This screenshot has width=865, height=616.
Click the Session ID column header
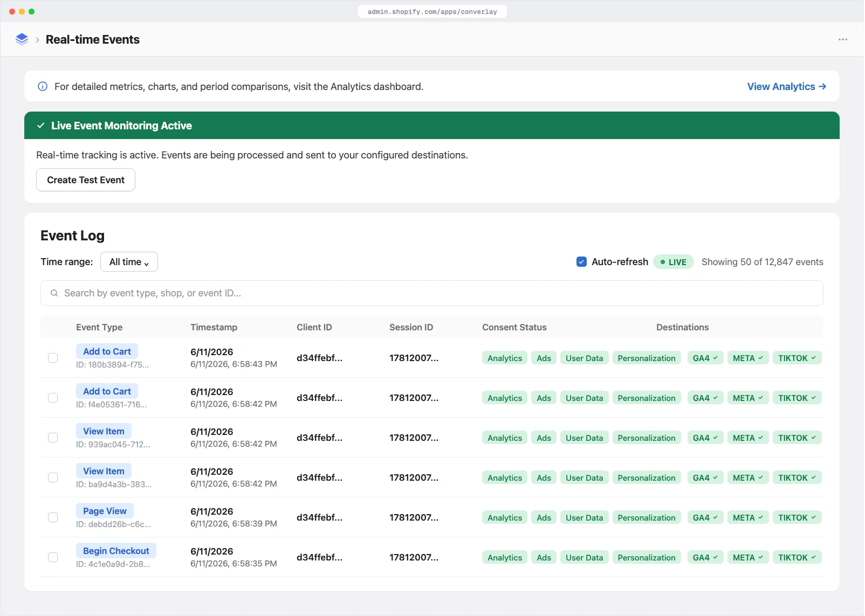(411, 327)
